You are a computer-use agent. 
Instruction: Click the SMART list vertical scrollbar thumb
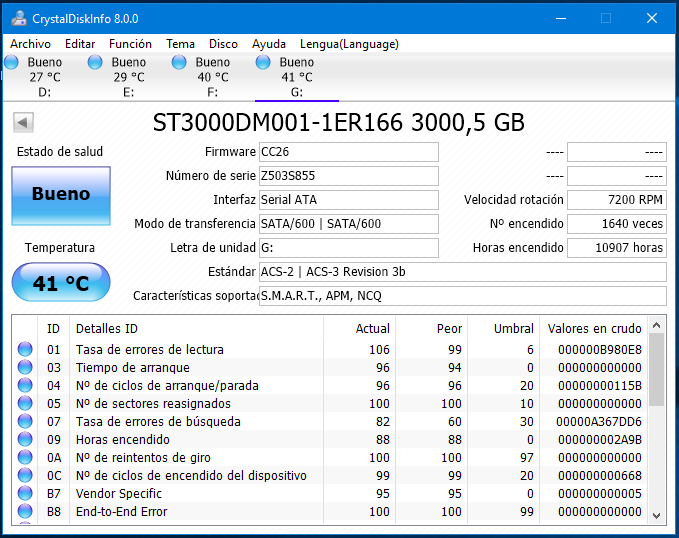coord(656,369)
